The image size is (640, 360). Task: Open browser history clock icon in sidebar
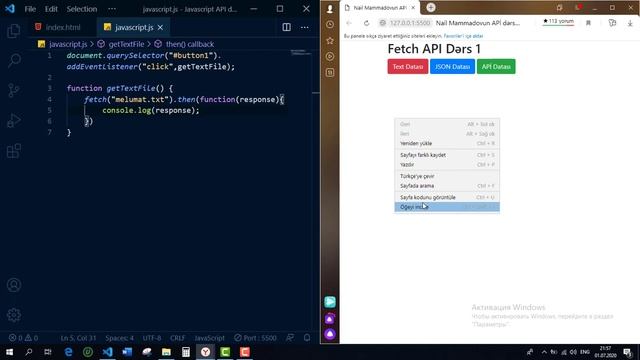[x=330, y=24]
